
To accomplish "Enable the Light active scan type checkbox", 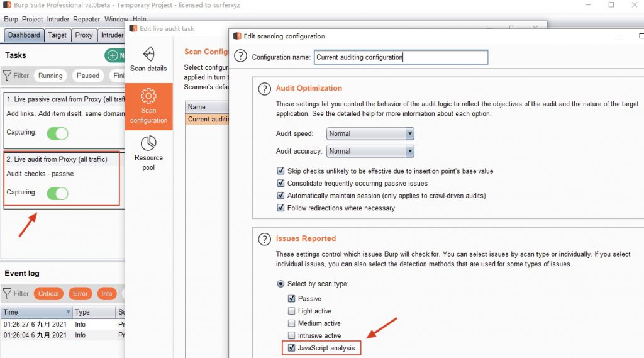I will pyautogui.click(x=291, y=311).
